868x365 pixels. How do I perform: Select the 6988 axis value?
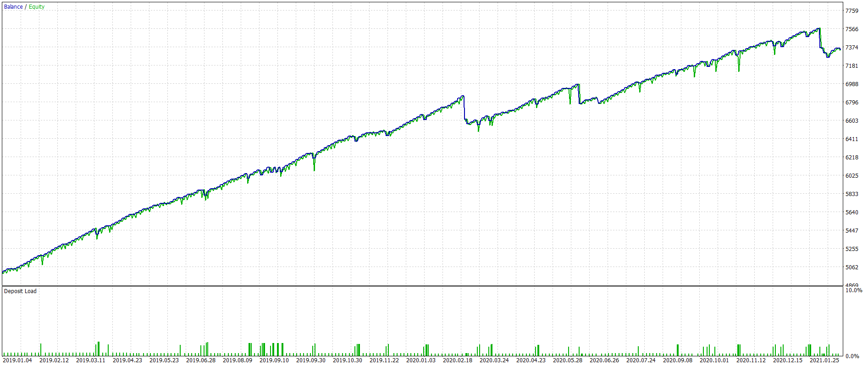tap(851, 84)
